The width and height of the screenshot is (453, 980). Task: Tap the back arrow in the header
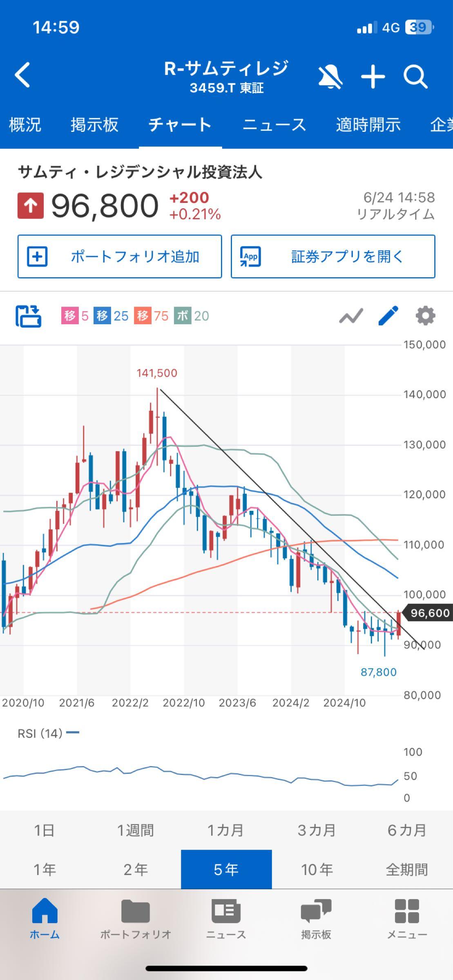point(22,75)
